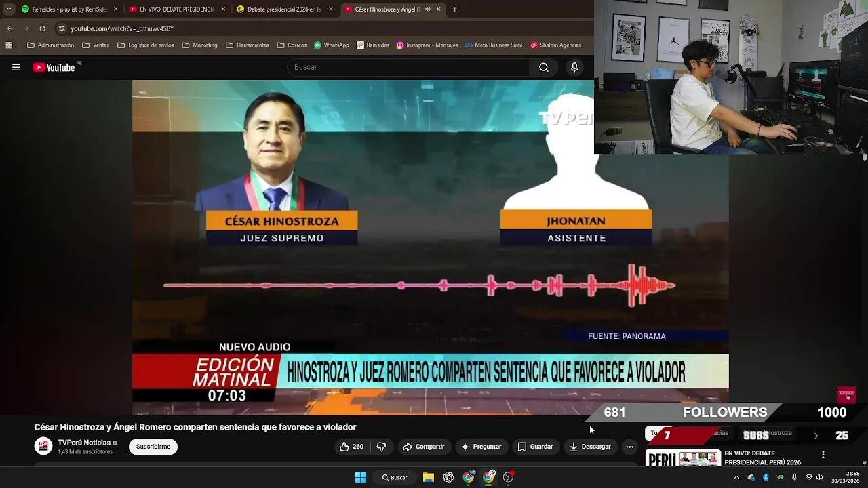This screenshot has width=868, height=488.
Task: Click the Suscribirme button
Action: [153, 447]
